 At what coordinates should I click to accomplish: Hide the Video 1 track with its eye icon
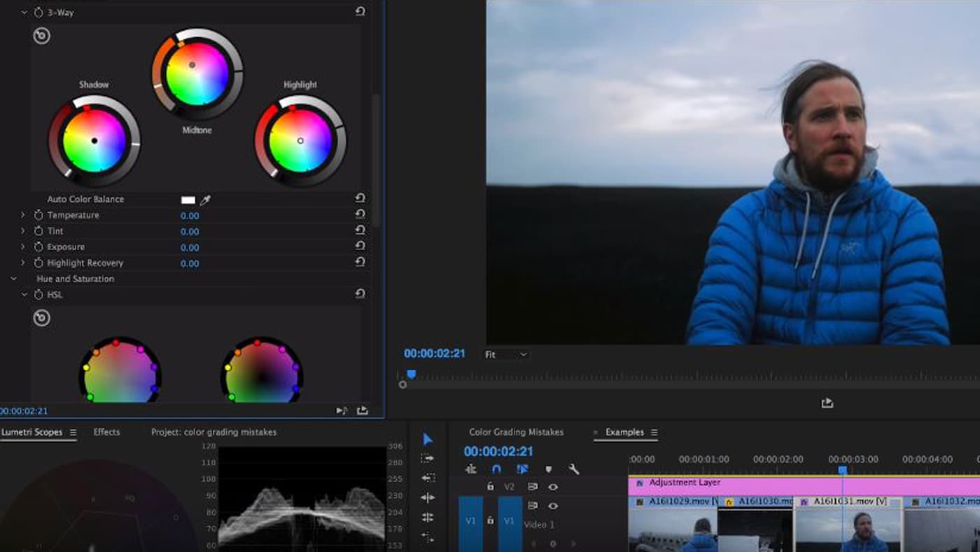pyautogui.click(x=553, y=506)
